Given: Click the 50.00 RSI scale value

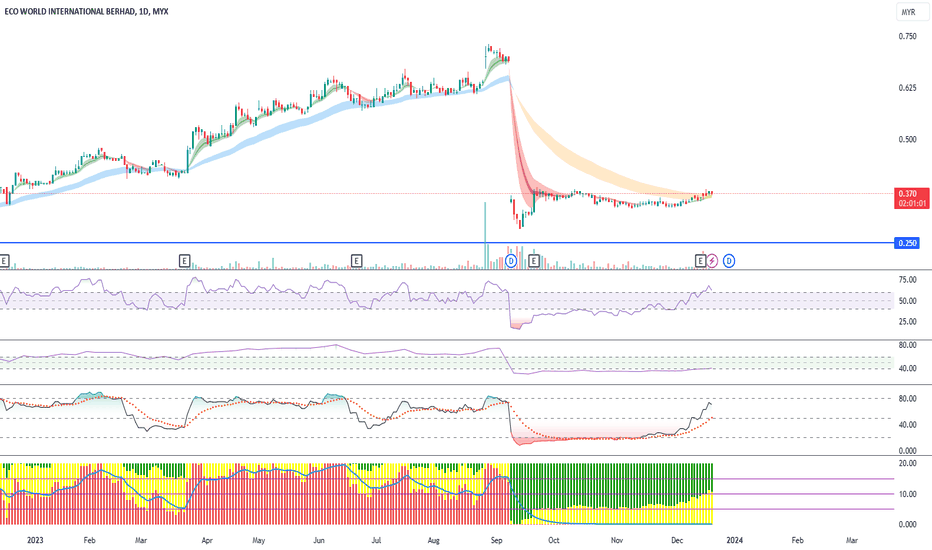Looking at the screenshot, I should 907,301.
